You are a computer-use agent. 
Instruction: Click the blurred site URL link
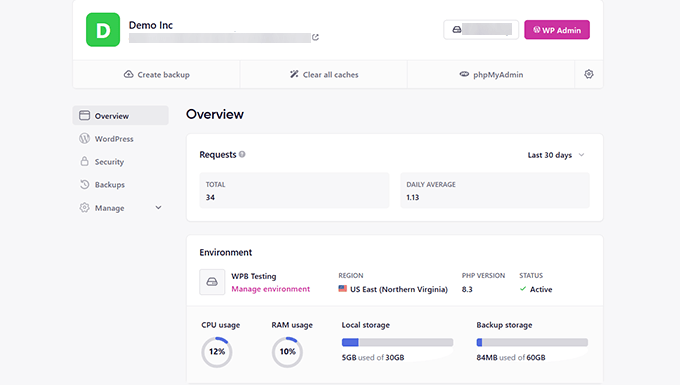219,38
